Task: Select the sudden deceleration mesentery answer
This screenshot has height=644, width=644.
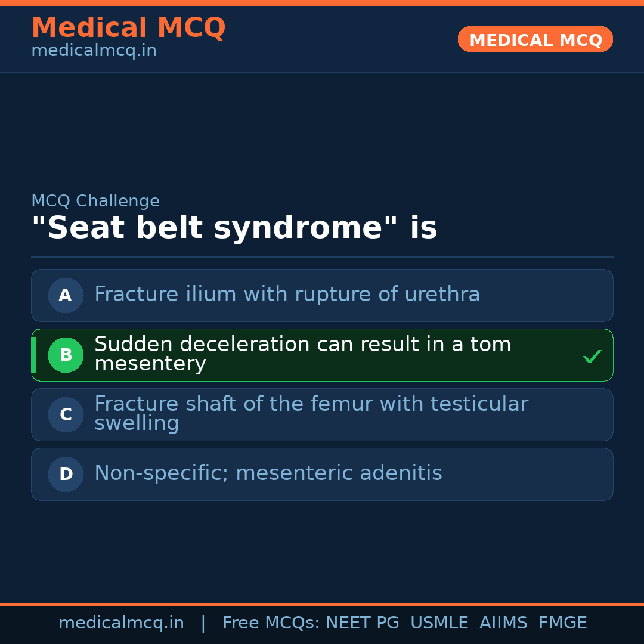Action: click(x=302, y=354)
